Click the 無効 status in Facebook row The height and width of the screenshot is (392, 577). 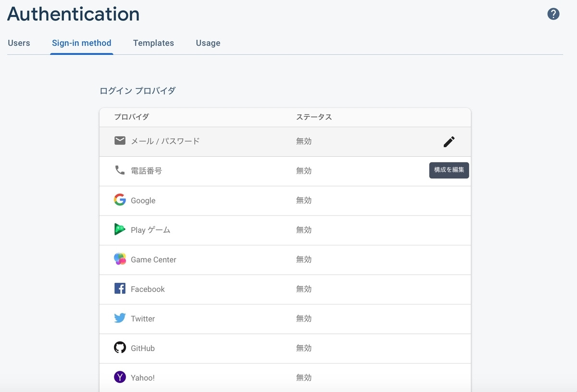(304, 289)
